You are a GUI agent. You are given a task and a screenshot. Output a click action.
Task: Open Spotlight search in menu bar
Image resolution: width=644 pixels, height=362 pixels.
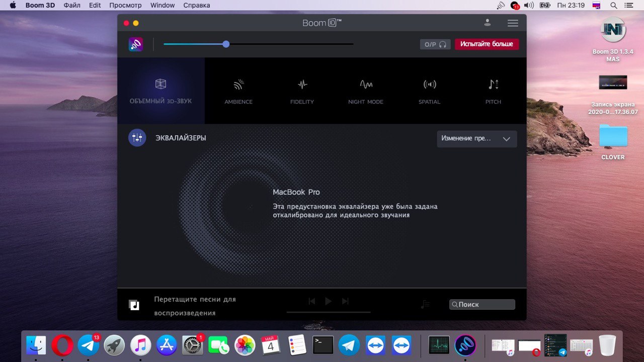tap(614, 6)
